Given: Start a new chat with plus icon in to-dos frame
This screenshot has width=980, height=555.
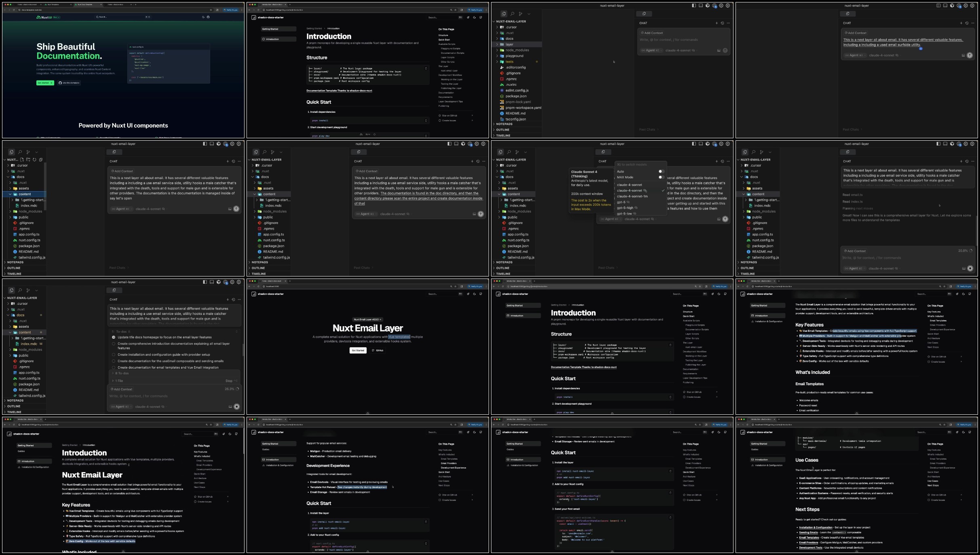Looking at the screenshot, I should pyautogui.click(x=228, y=300).
